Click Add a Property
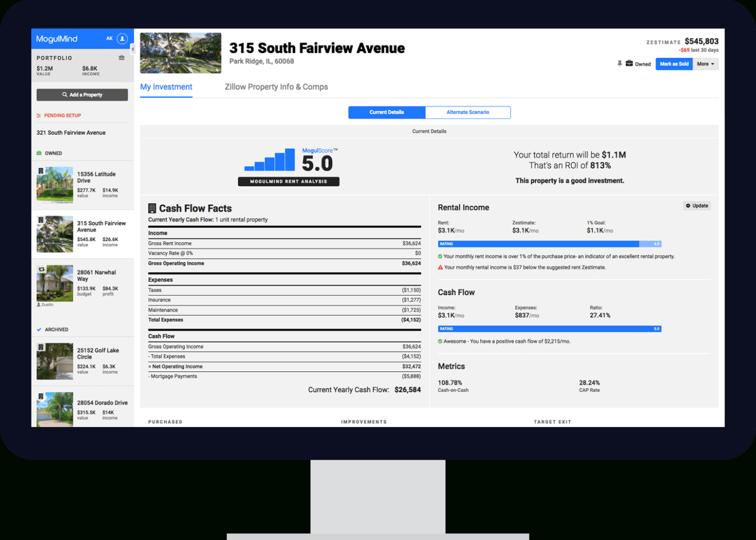756x540 pixels. coord(82,95)
